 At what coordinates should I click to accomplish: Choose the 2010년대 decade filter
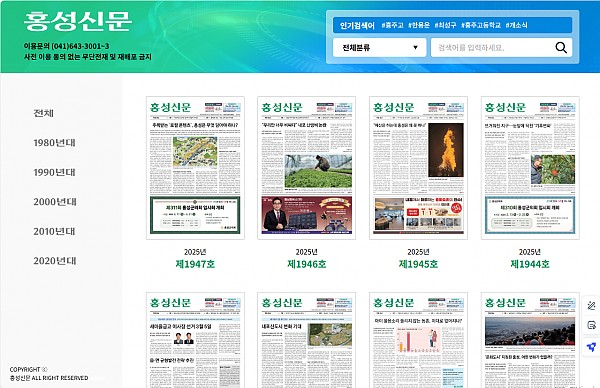(x=54, y=231)
